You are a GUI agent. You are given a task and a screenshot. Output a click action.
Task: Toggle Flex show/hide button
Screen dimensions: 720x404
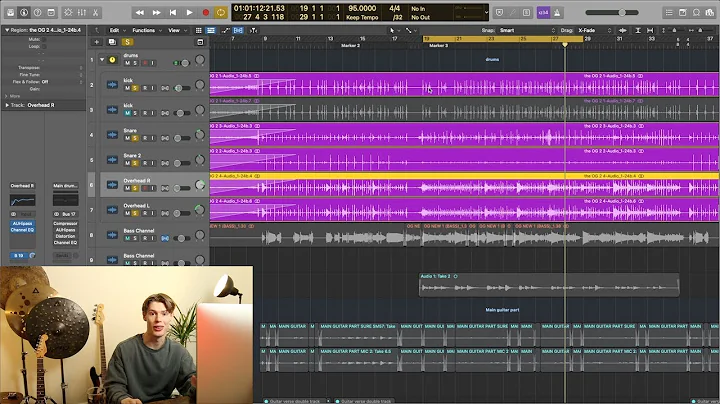coord(238,30)
